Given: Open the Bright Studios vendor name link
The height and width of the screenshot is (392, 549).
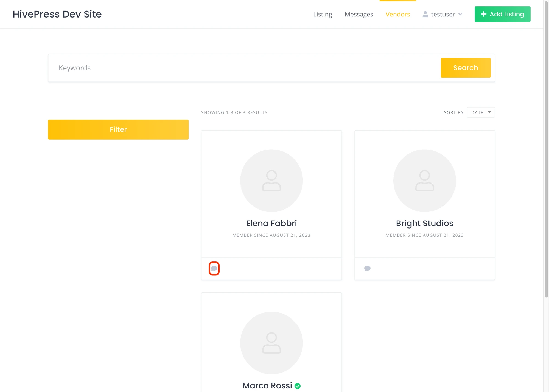Looking at the screenshot, I should [x=425, y=223].
